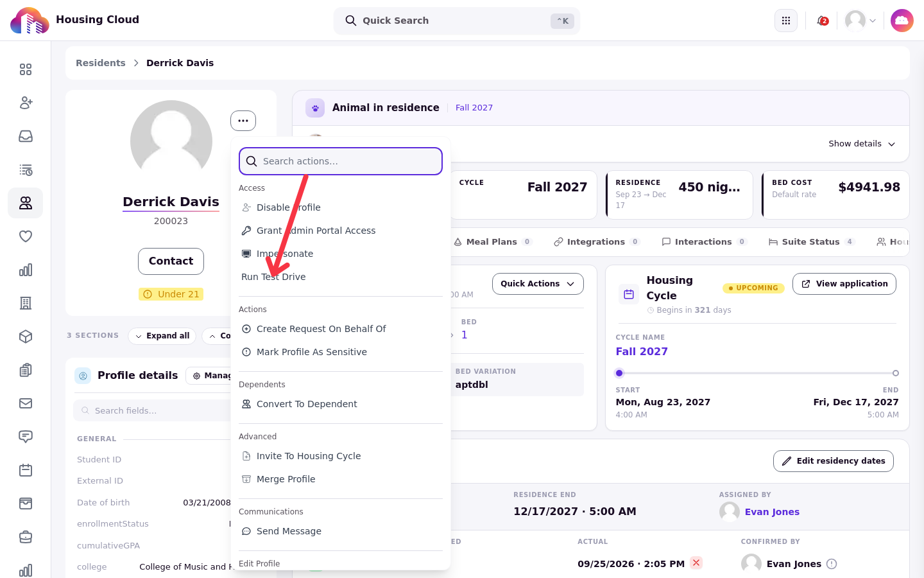Open the user avatar account dropdown

coord(860,21)
